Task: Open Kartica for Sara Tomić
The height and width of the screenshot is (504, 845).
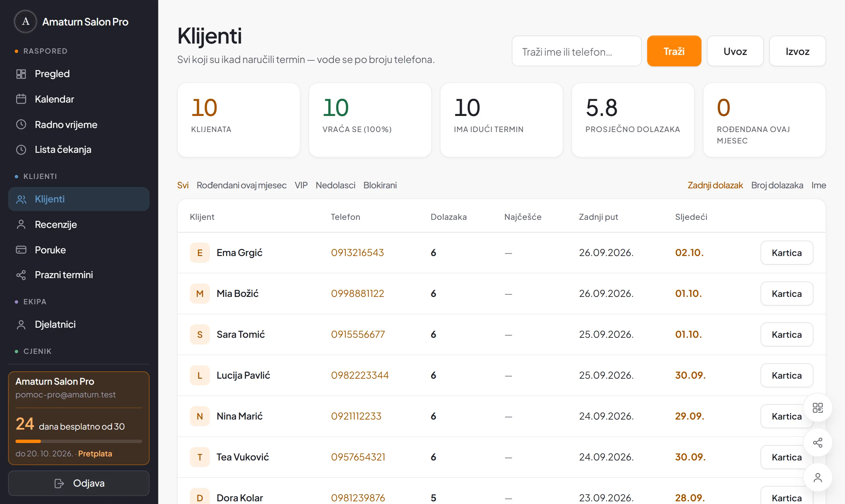Action: (787, 334)
